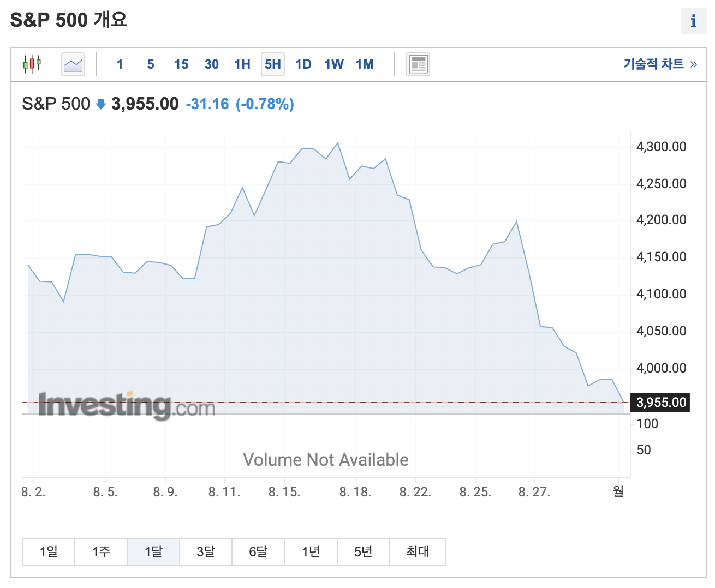The width and height of the screenshot is (715, 588).
Task: Click the 8. 15. date label
Action: coord(284,492)
